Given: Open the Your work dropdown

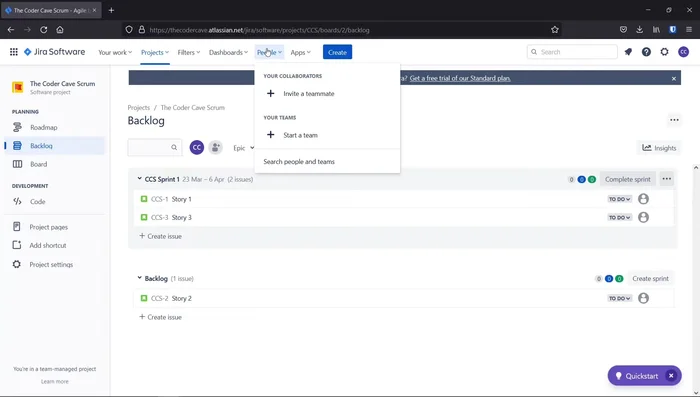Looking at the screenshot, I should pos(115,52).
